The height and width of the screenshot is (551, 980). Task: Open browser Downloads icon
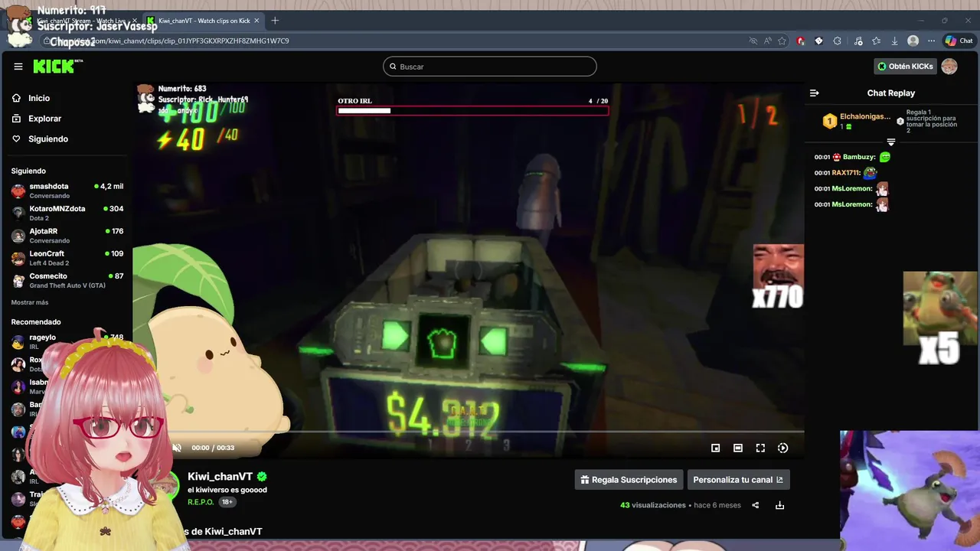pyautogui.click(x=894, y=41)
